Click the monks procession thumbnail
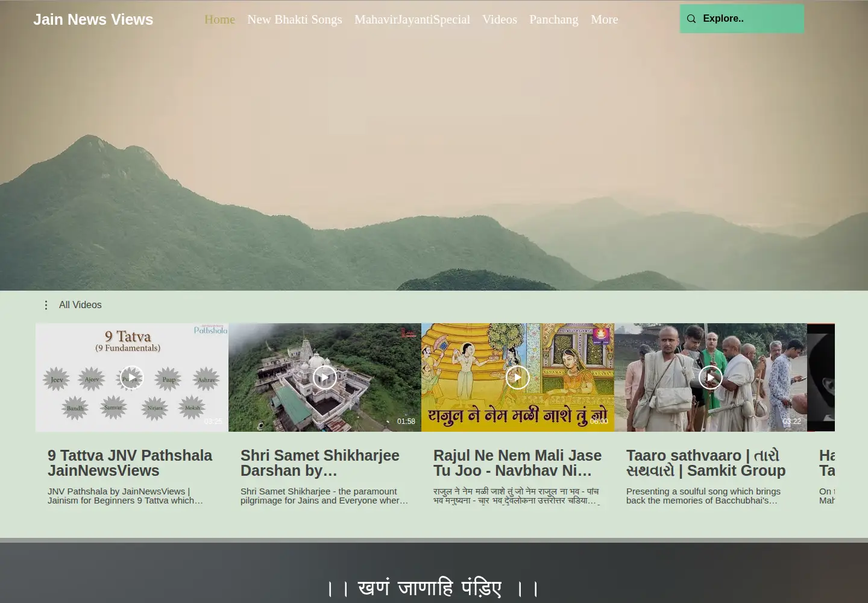The width and height of the screenshot is (868, 603). click(x=711, y=377)
